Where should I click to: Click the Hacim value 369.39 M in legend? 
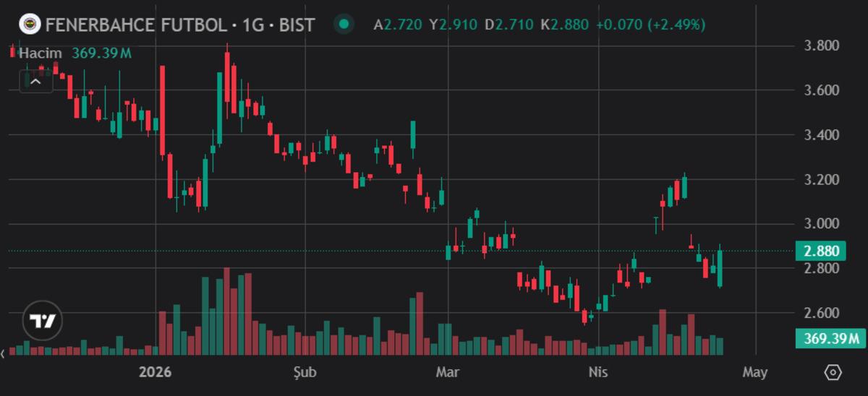point(101,53)
